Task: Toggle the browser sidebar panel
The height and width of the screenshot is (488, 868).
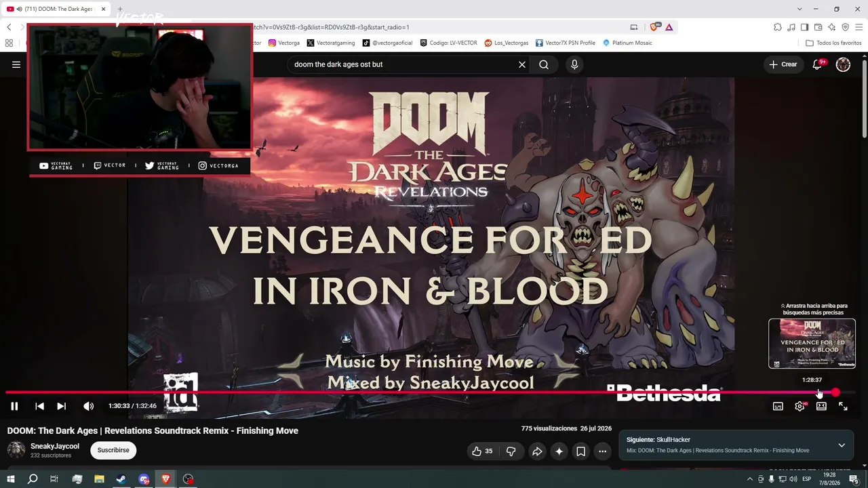Action: click(804, 27)
